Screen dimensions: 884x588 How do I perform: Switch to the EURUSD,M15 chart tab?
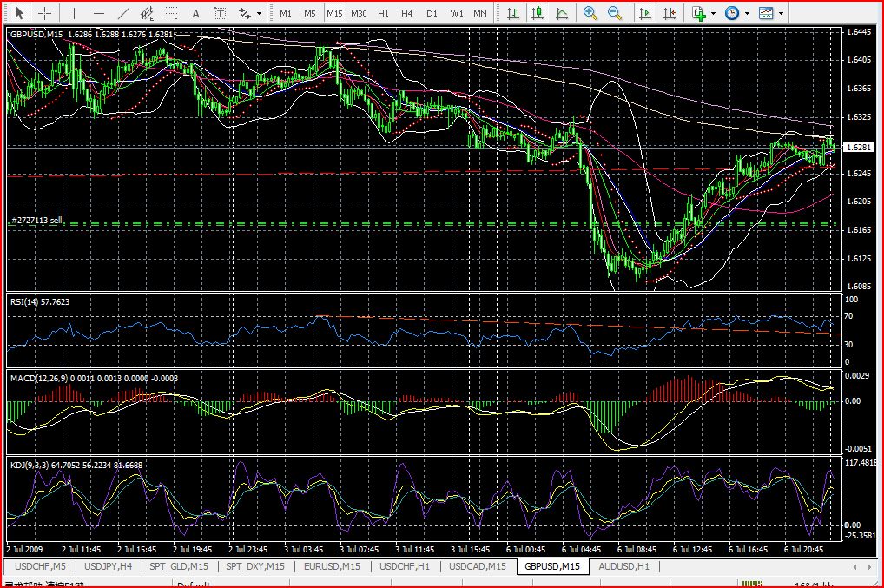pos(333,566)
